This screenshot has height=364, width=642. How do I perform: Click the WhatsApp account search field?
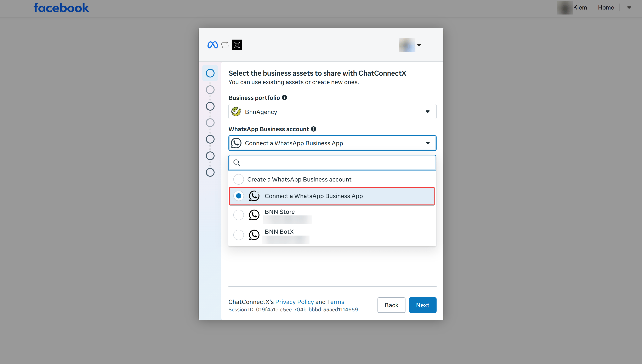coord(332,163)
